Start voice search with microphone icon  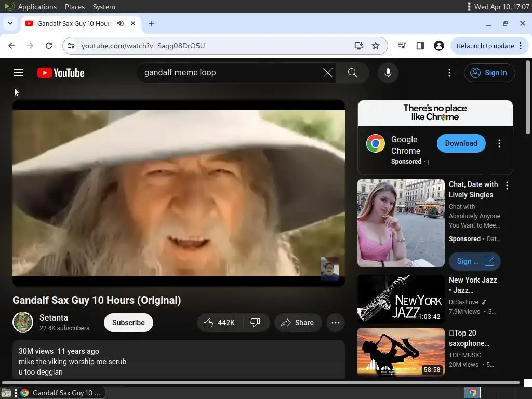pyautogui.click(x=388, y=73)
